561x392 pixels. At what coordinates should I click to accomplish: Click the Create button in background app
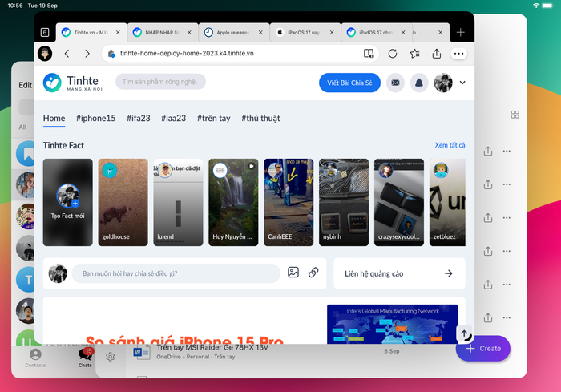pos(482,349)
